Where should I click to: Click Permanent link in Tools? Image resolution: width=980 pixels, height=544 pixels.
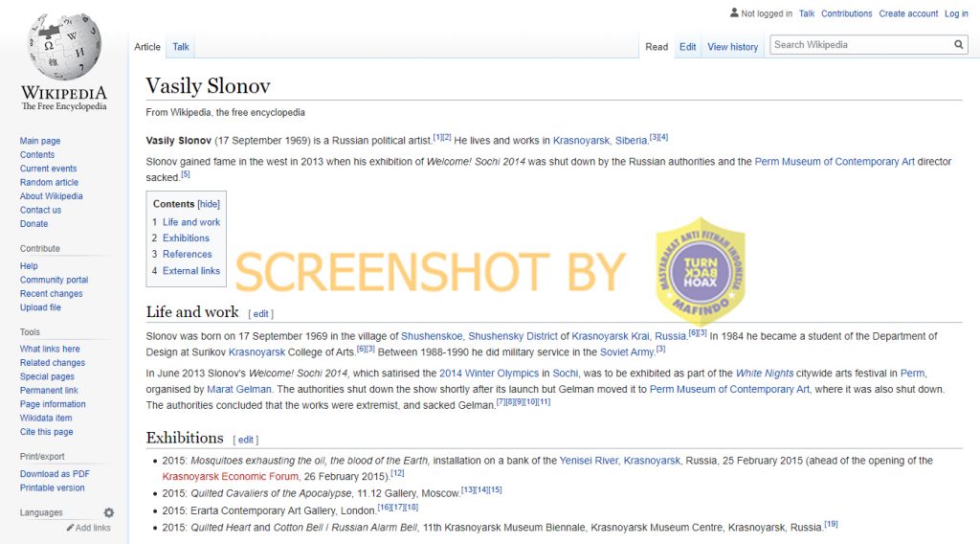pyautogui.click(x=49, y=390)
